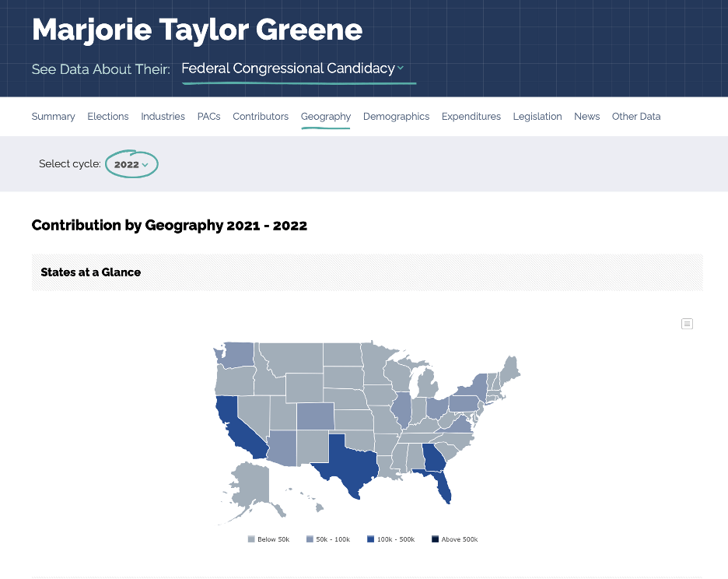Open the Demographics tab

pos(396,117)
